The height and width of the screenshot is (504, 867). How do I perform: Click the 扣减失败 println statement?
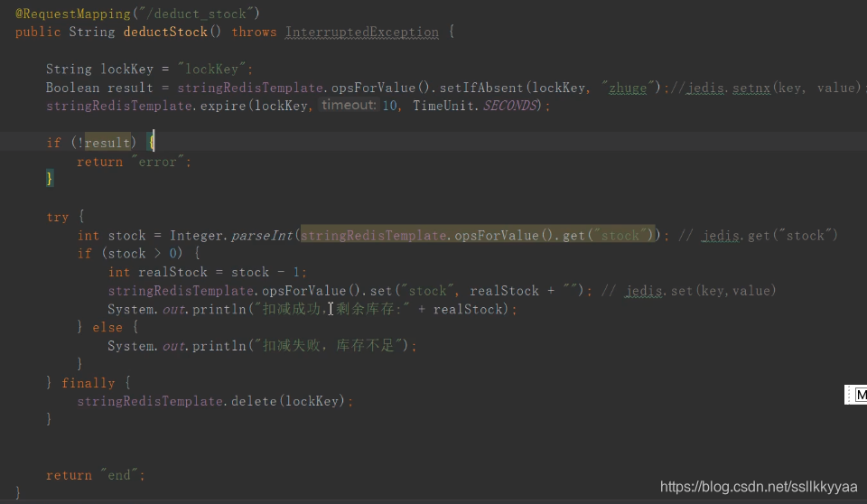(x=262, y=346)
